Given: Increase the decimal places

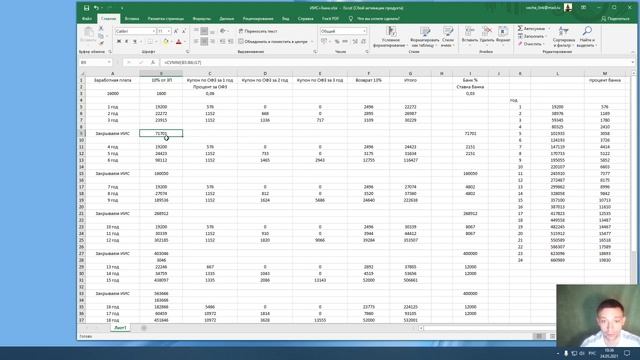Looking at the screenshot, I should point(355,41).
